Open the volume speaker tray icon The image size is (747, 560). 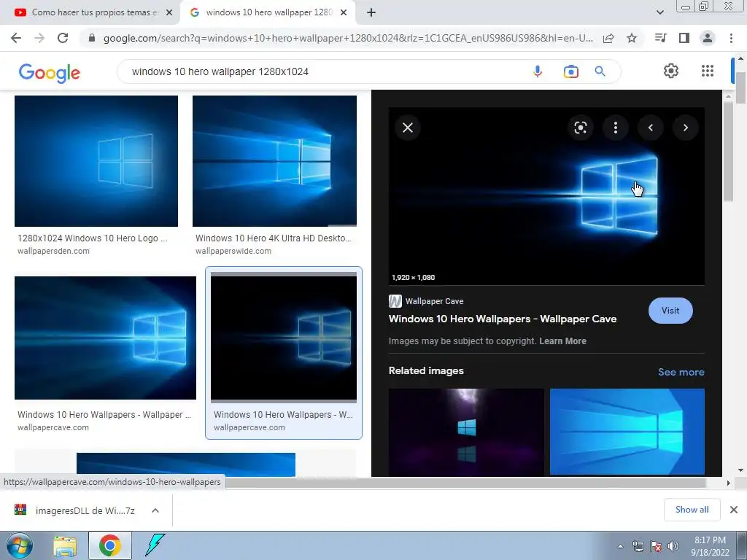tap(673, 546)
